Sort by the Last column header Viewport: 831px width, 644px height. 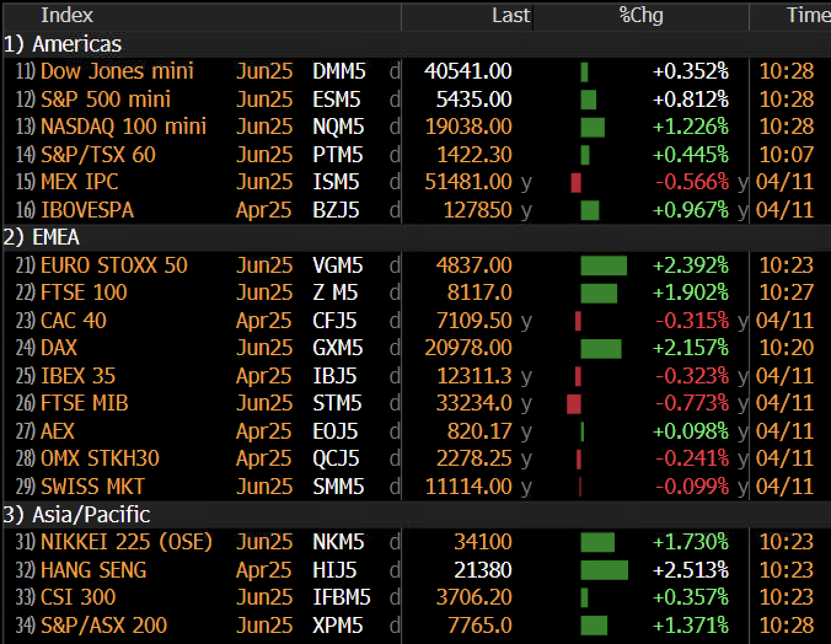510,15
